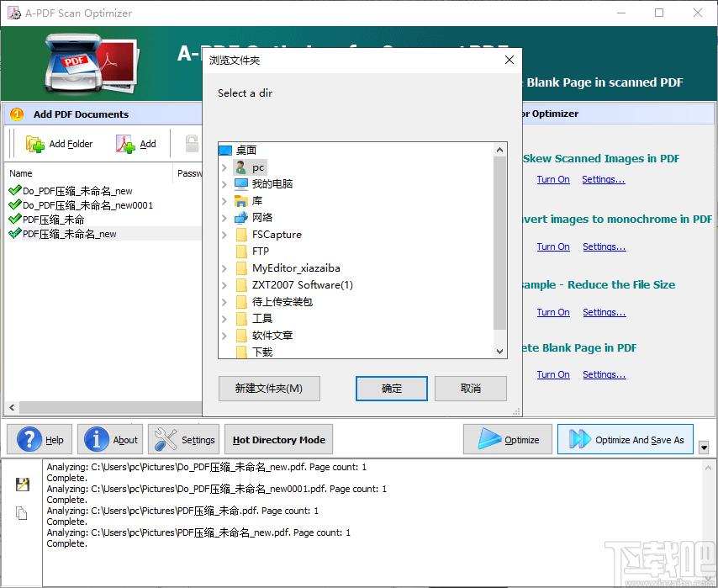Click the FSCapture folder icon
The image size is (718, 588).
pos(241,235)
